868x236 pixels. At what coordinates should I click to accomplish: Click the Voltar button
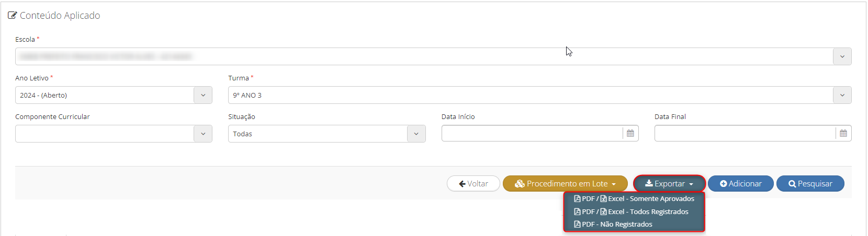[x=474, y=184]
